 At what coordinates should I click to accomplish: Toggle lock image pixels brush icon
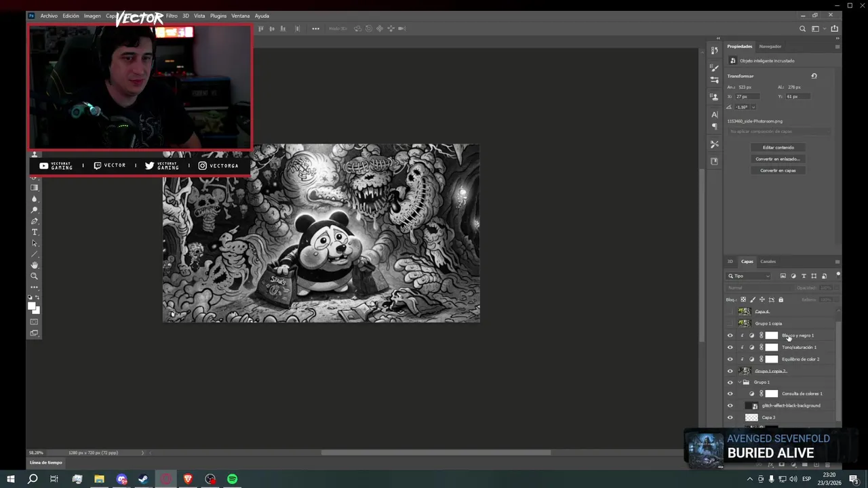tap(753, 300)
